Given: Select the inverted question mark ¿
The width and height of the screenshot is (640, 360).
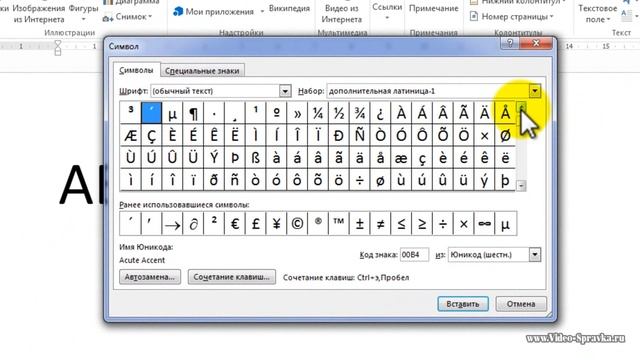Looking at the screenshot, I should [380, 113].
